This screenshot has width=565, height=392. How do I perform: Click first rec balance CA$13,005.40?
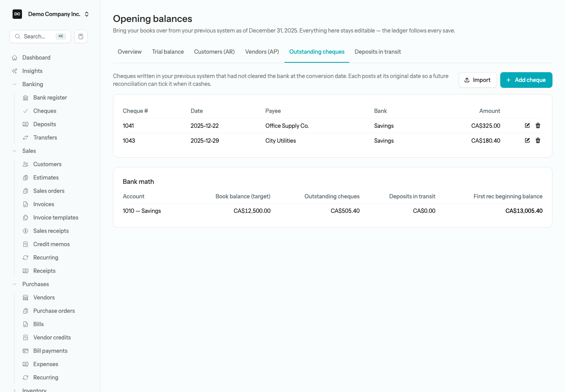tap(524, 211)
